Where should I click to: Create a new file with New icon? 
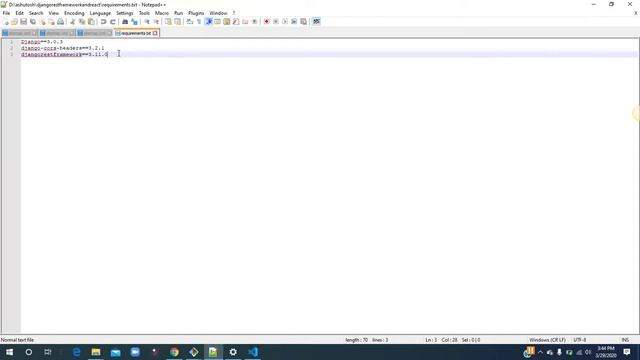point(5,22)
